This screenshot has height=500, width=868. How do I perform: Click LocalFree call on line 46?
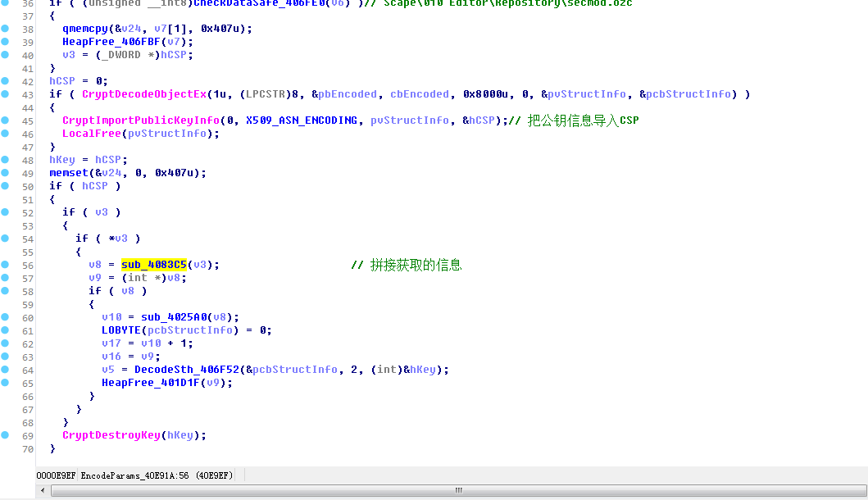(91, 134)
